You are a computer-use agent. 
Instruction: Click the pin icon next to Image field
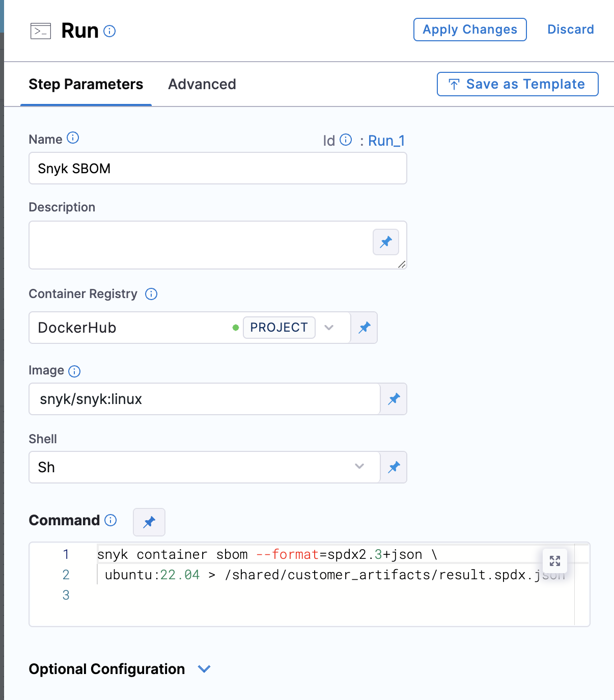(394, 399)
